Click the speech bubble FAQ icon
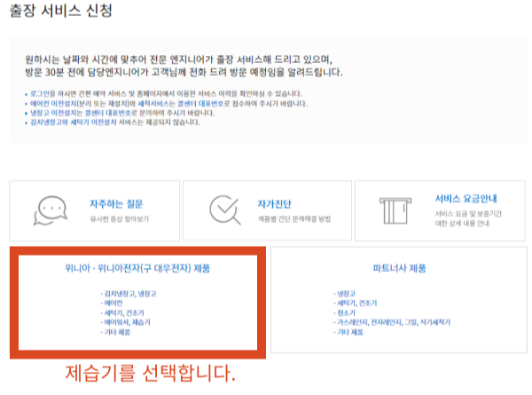 51,210
